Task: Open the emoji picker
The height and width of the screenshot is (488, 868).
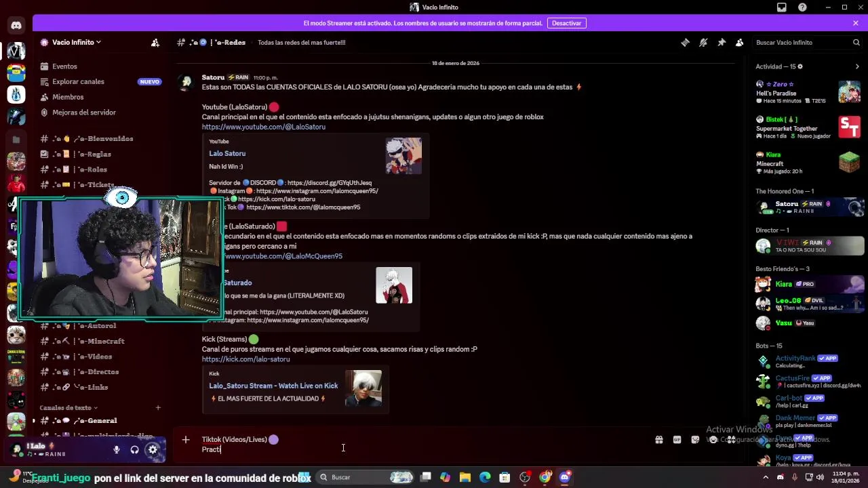Action: point(713,440)
